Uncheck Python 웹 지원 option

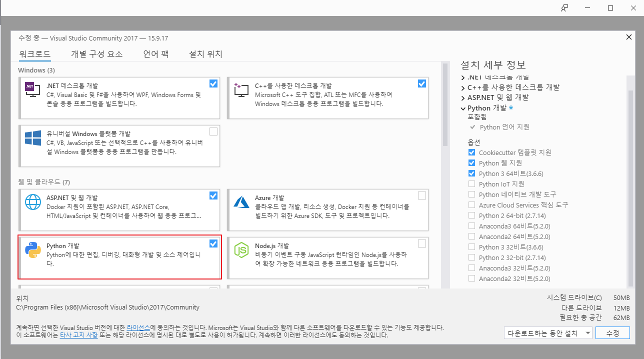pos(471,163)
